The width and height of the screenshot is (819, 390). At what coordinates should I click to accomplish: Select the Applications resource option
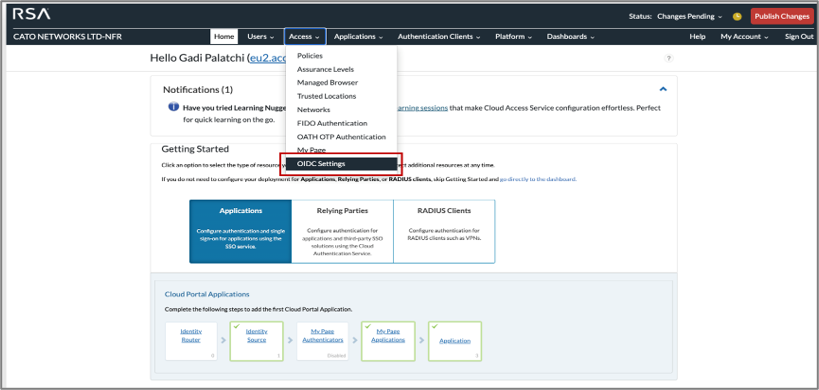tap(240, 231)
